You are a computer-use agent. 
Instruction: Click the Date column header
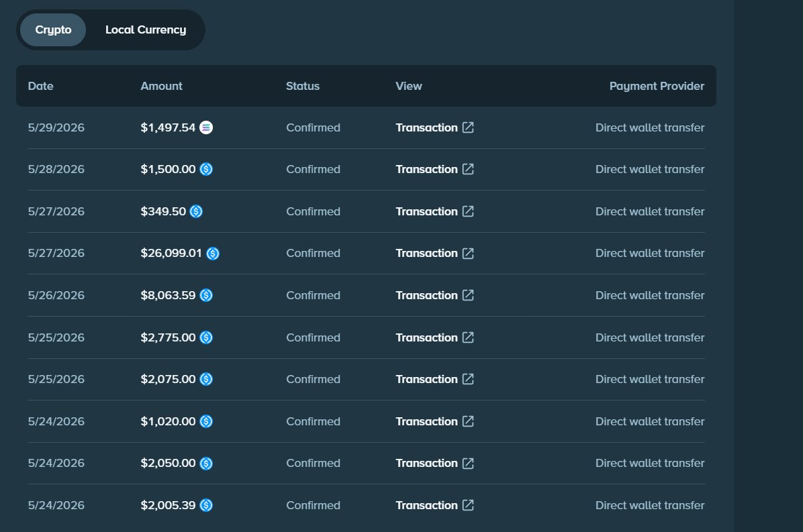[40, 86]
